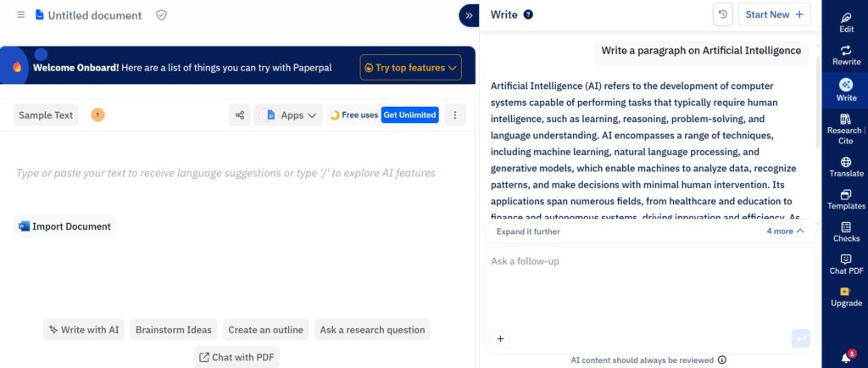Click the Write help question mark icon
The image size is (868, 368).
click(528, 15)
